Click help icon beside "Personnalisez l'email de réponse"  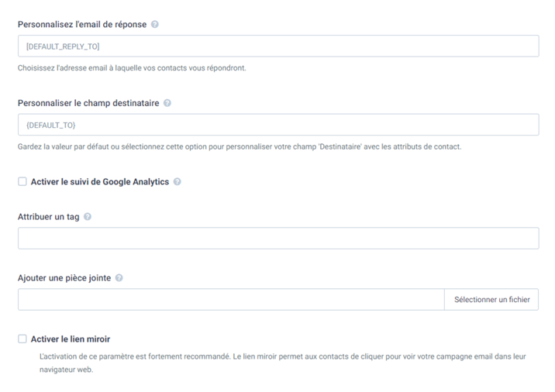click(155, 25)
